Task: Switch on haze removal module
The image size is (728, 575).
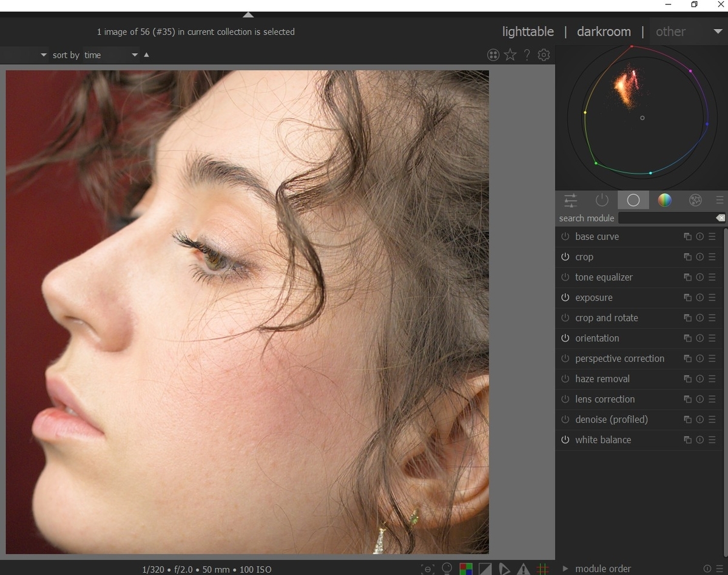Action: [x=565, y=379]
